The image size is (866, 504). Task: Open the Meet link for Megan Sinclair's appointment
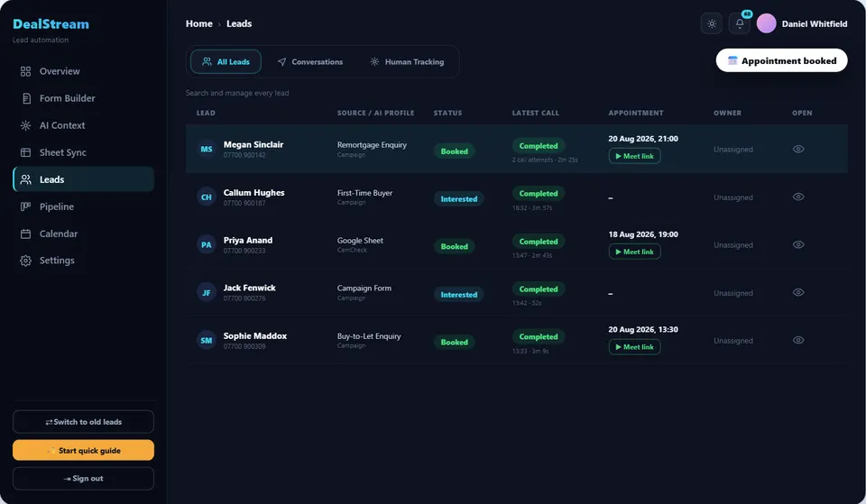point(634,156)
